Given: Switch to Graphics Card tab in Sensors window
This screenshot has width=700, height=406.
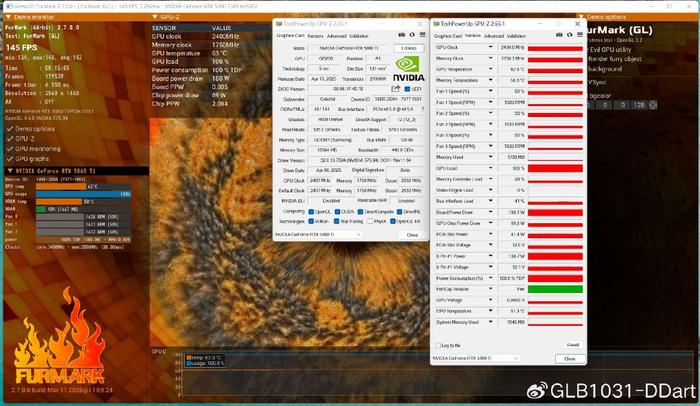Looking at the screenshot, I should (x=448, y=36).
